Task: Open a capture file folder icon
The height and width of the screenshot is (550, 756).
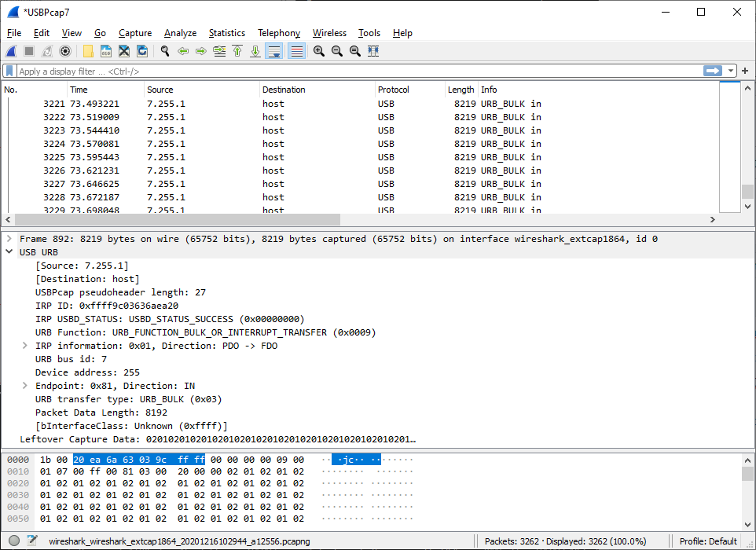Action: point(88,51)
